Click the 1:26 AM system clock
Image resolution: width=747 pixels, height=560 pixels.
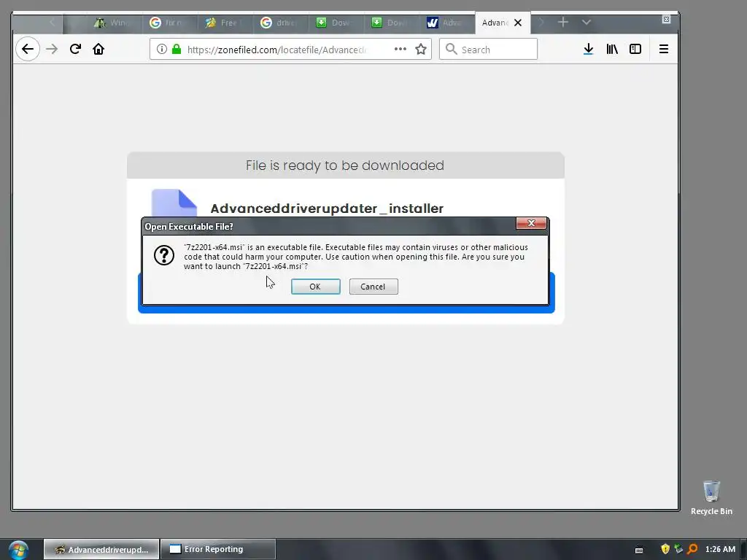point(720,549)
